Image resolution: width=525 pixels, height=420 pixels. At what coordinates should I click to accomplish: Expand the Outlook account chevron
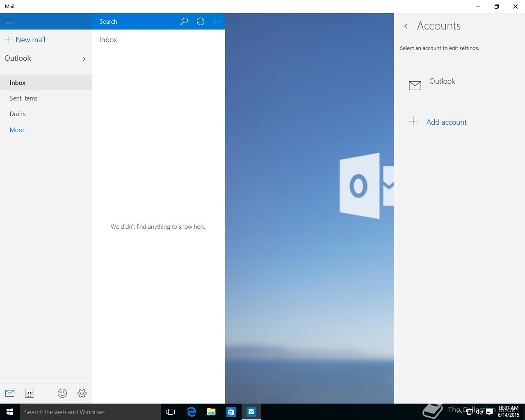pyautogui.click(x=84, y=59)
